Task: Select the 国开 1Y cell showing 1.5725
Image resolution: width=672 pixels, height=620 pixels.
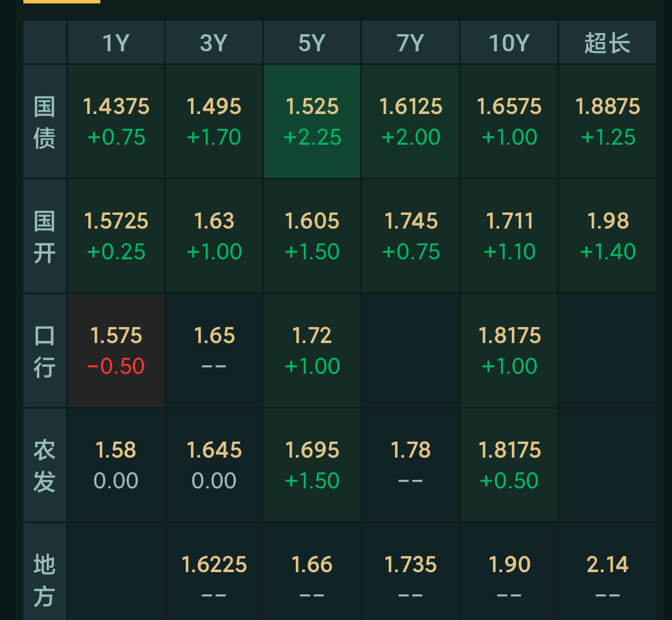Action: click(x=115, y=235)
